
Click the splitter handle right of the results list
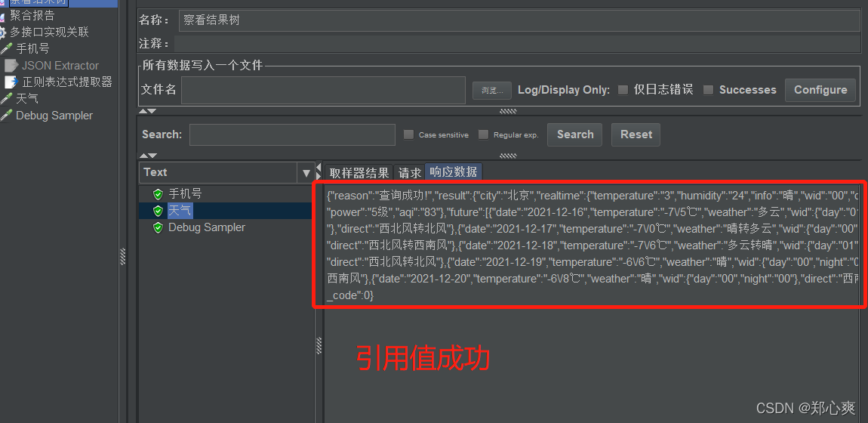click(319, 345)
